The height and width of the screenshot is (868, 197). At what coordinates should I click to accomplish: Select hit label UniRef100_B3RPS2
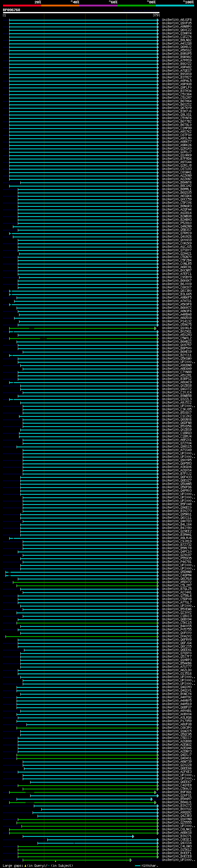pos(177,379)
